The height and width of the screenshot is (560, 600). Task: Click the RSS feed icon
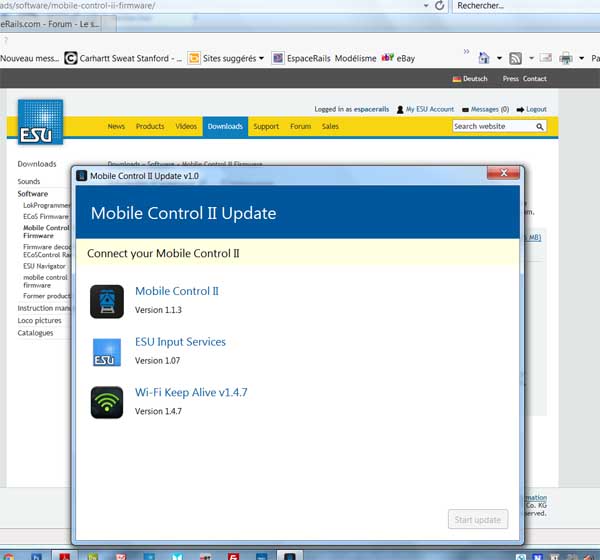[x=515, y=58]
